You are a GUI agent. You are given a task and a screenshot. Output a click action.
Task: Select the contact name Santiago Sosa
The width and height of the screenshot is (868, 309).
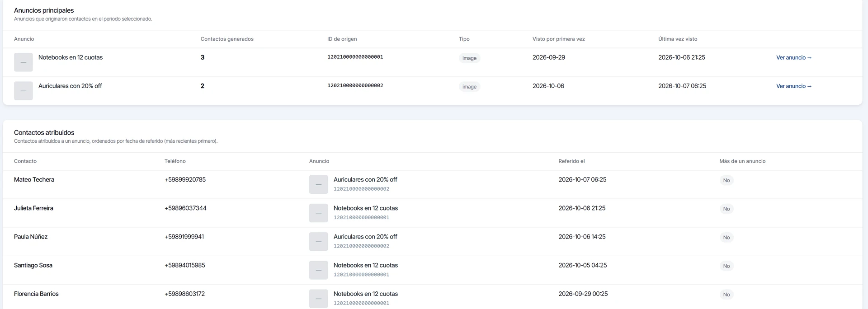tap(33, 265)
